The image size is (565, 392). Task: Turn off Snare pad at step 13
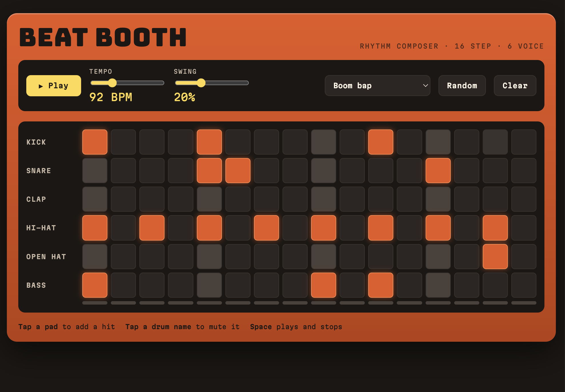click(x=438, y=171)
